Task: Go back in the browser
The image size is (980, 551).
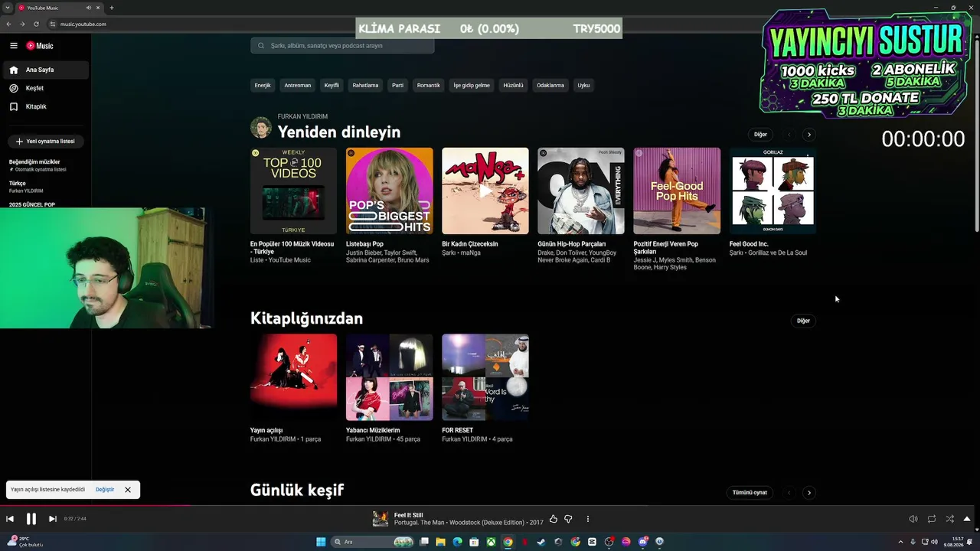Action: pos(8,24)
